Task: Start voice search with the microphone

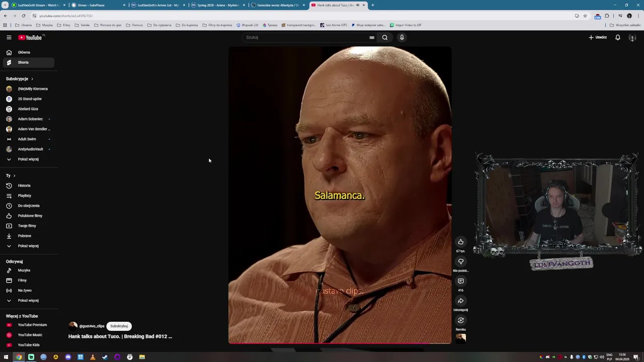Action: (x=401, y=37)
